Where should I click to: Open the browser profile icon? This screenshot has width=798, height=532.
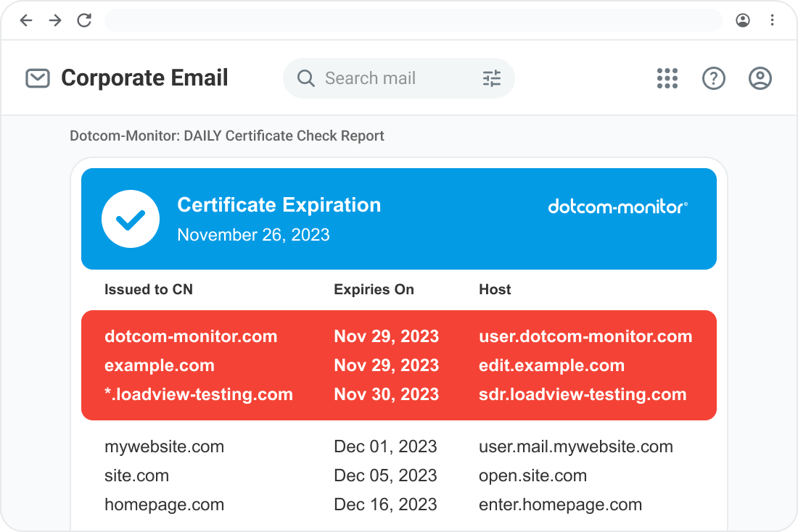[743, 20]
